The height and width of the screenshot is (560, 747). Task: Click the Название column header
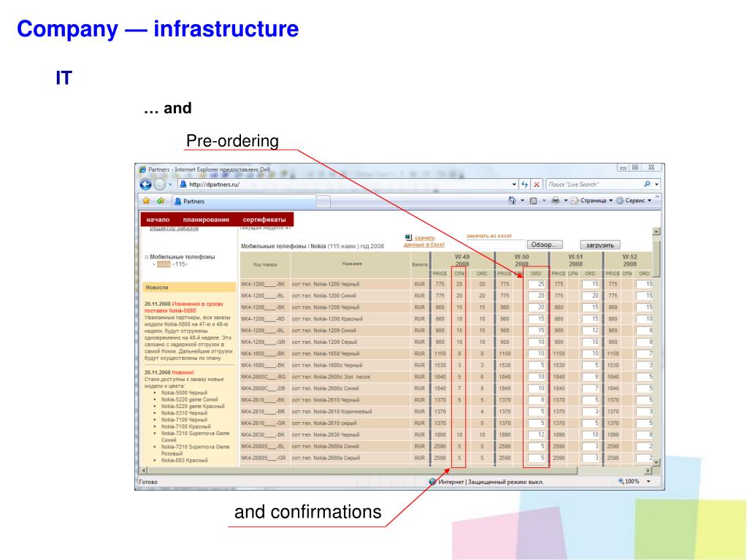click(x=351, y=264)
